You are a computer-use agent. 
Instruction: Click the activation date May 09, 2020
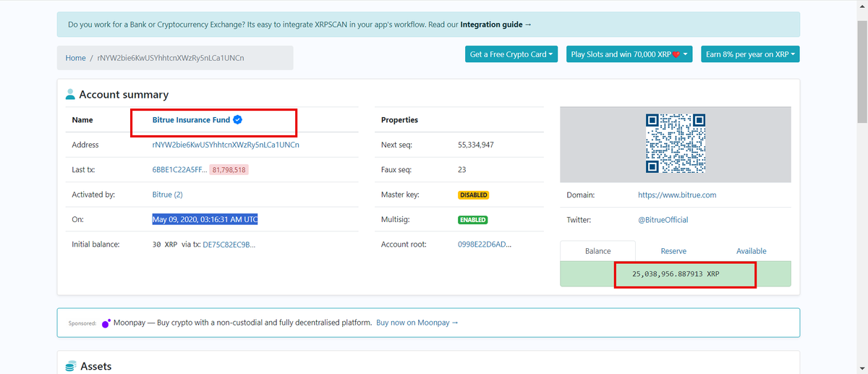205,219
